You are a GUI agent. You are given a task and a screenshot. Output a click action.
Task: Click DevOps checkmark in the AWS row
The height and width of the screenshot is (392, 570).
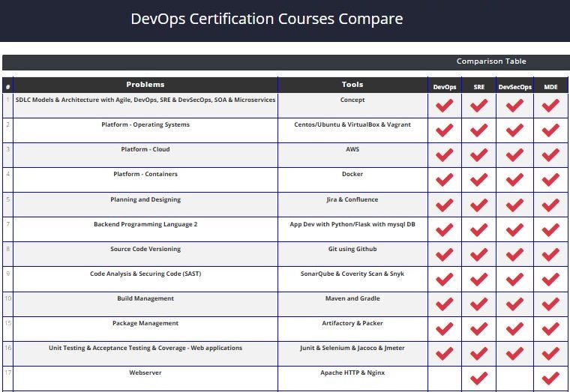445,155
